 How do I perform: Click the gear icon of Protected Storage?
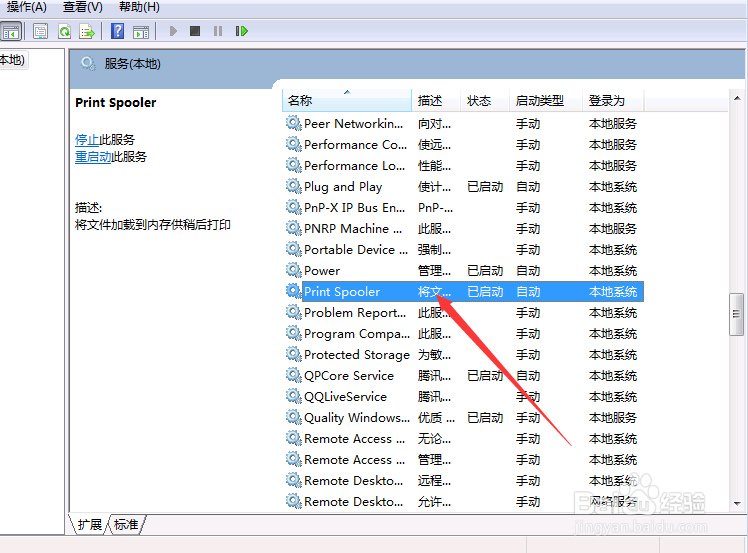tap(293, 354)
